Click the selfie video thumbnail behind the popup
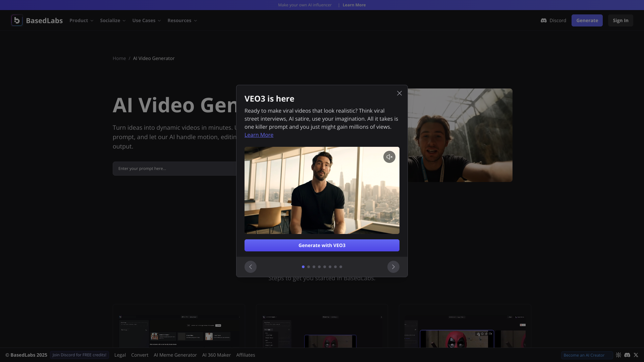The image size is (644, 362). (460, 135)
